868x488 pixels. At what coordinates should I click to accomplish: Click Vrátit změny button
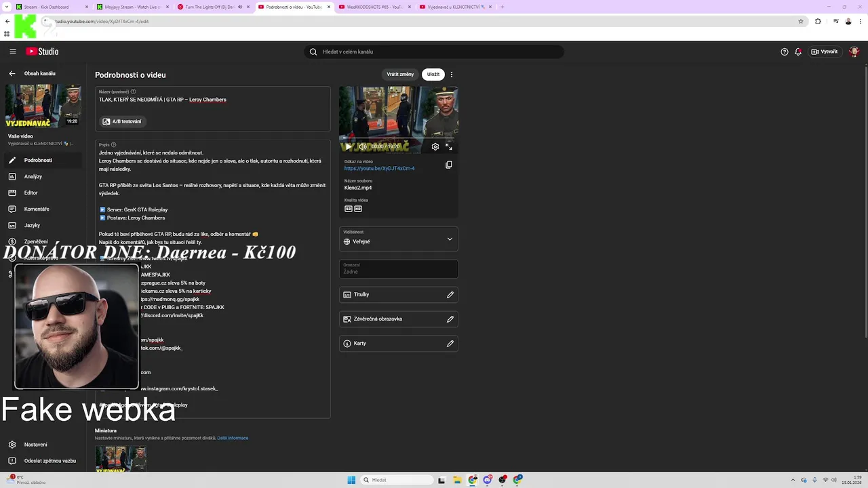[400, 75]
